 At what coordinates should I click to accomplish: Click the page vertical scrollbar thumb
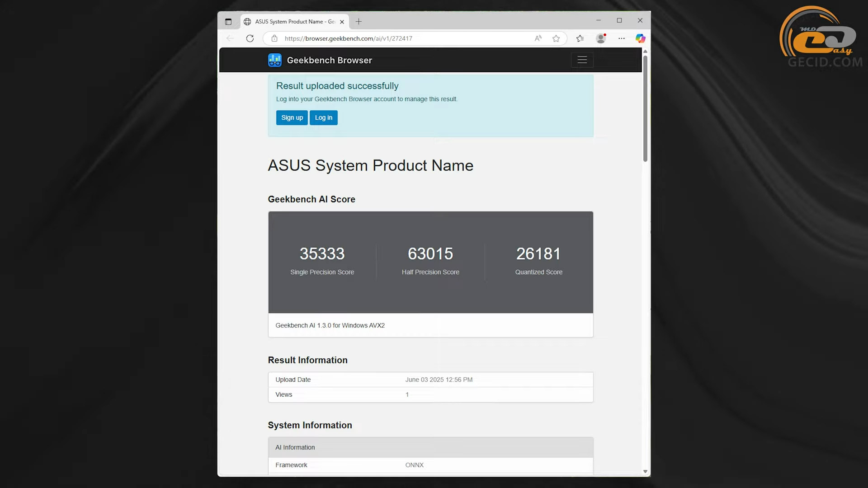pyautogui.click(x=645, y=108)
